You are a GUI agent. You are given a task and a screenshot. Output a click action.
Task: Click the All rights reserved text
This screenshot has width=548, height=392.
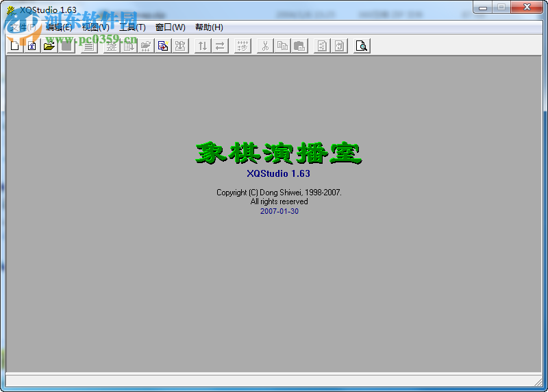(279, 201)
